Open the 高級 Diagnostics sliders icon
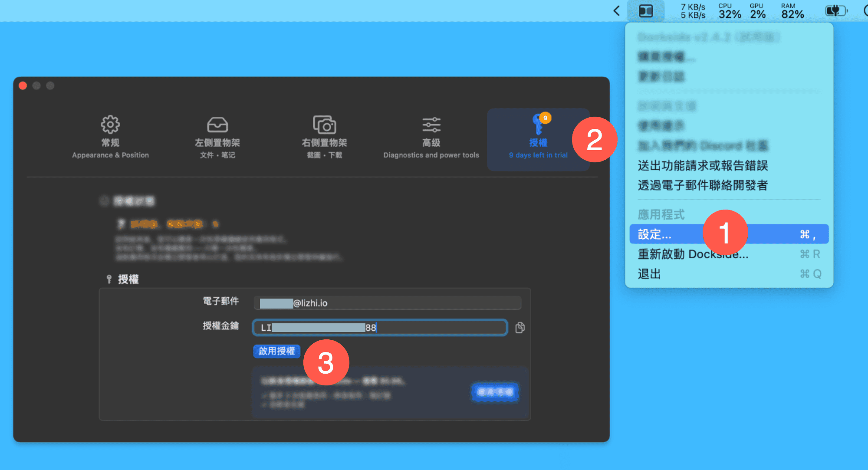868x470 pixels. [431, 125]
